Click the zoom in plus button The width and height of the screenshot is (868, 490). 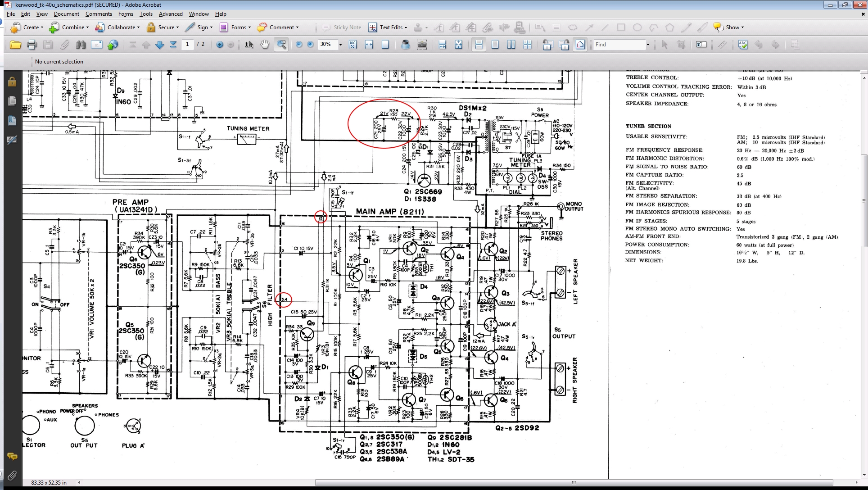click(x=310, y=45)
